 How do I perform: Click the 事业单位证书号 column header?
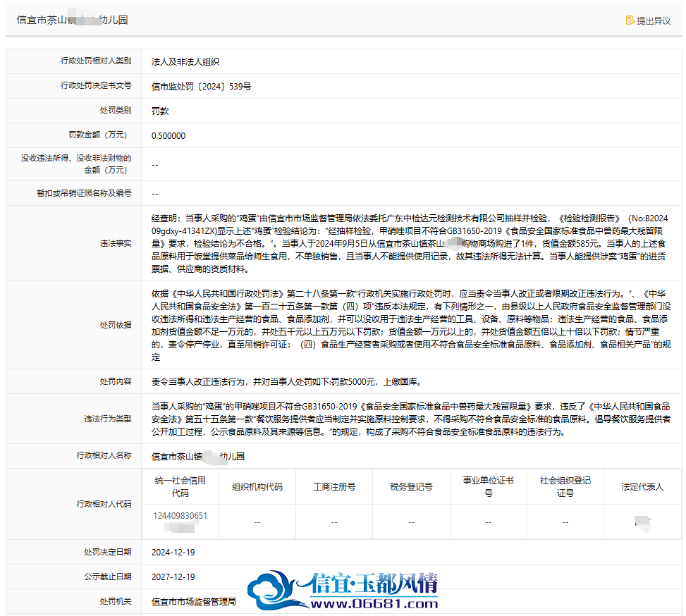point(489,486)
